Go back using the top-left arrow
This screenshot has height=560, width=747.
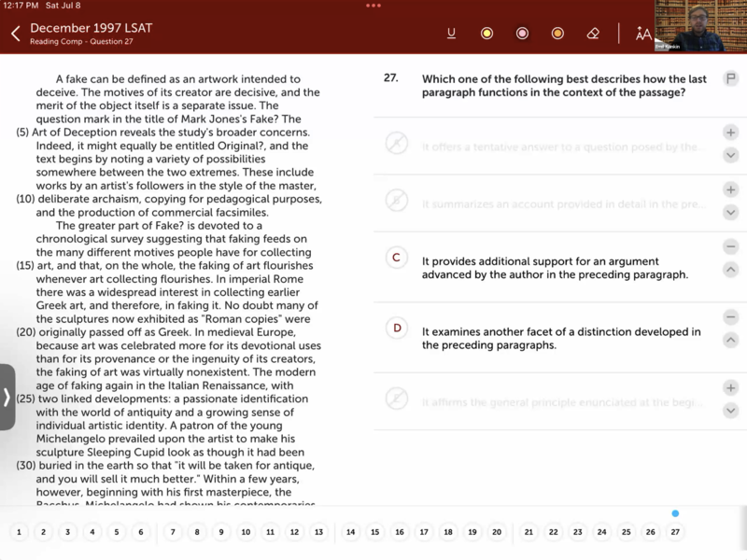16,34
